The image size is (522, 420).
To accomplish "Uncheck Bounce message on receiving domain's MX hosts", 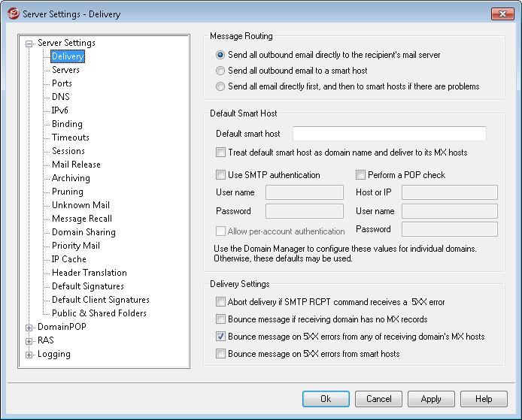I will pos(221,337).
